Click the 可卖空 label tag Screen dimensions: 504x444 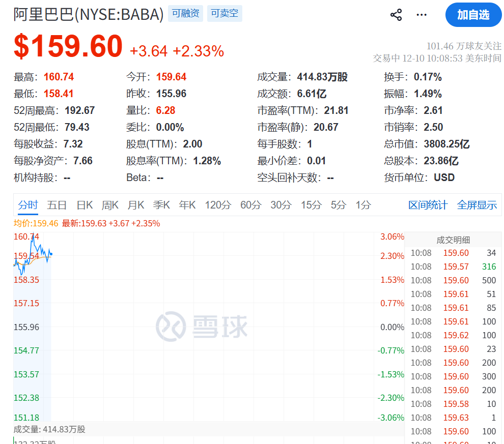point(224,14)
